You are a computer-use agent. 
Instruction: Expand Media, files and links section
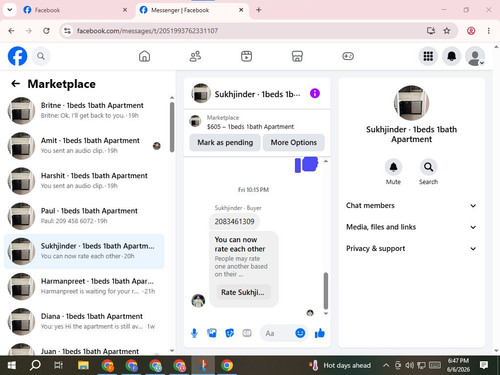(411, 227)
